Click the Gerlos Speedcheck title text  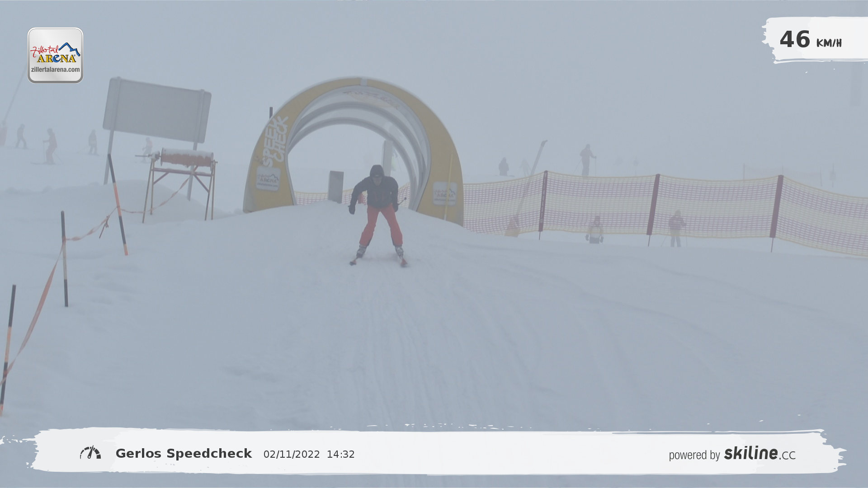pyautogui.click(x=184, y=454)
